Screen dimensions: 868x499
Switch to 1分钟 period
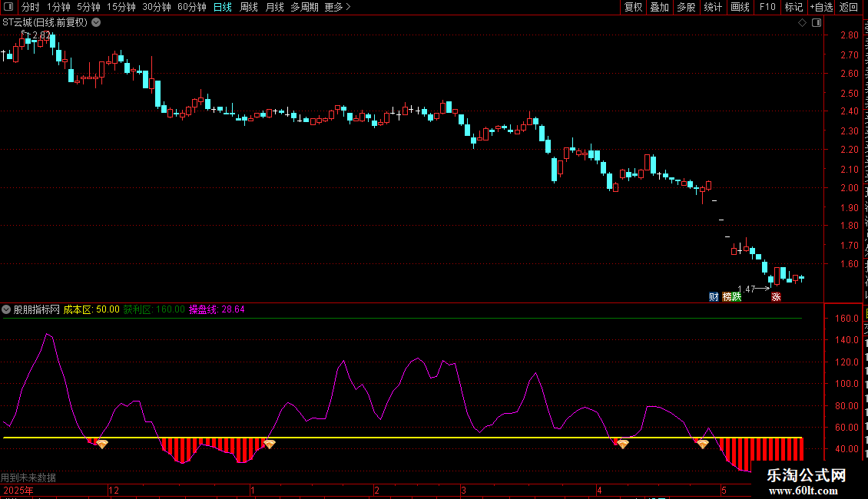point(58,7)
